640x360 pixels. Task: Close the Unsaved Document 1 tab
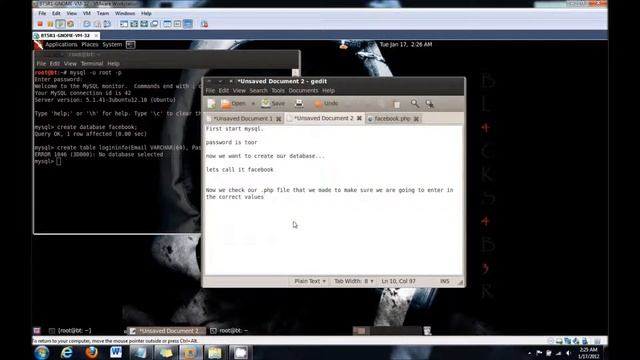pos(279,119)
